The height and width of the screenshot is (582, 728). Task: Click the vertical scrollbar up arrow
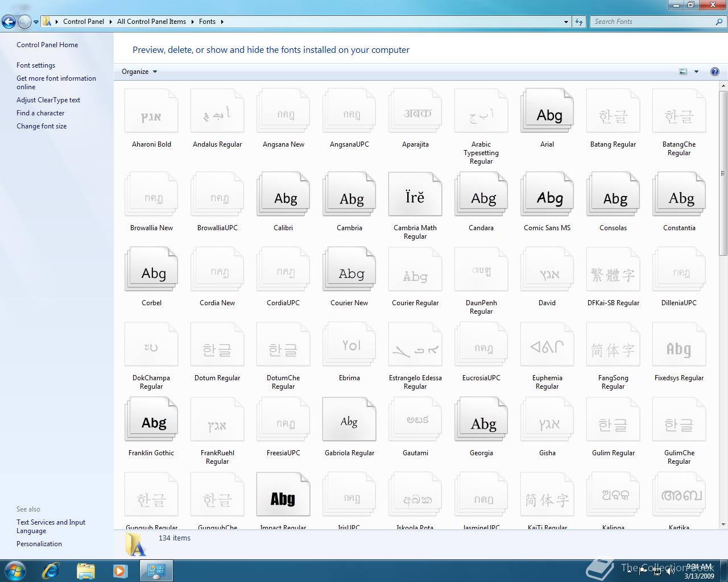coord(723,86)
